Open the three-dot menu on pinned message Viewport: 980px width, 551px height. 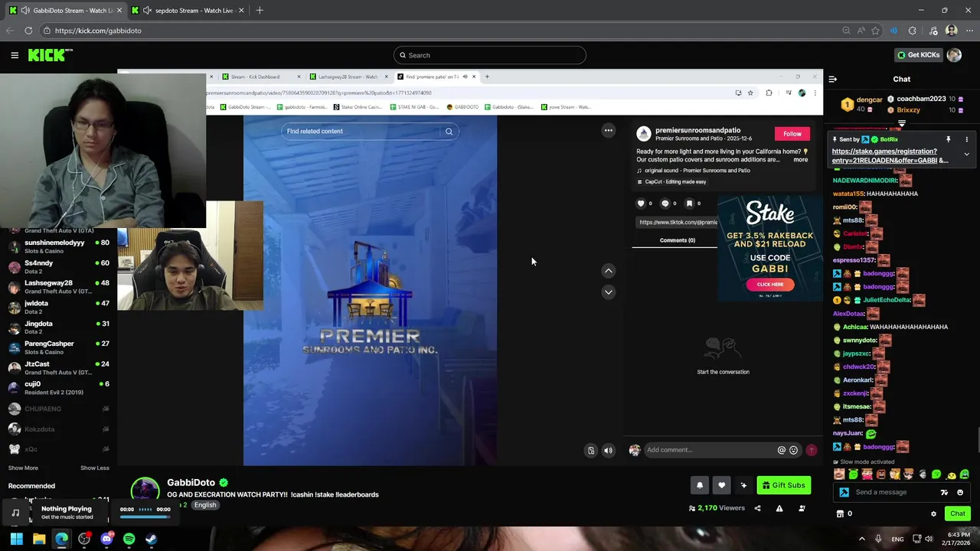(966, 139)
